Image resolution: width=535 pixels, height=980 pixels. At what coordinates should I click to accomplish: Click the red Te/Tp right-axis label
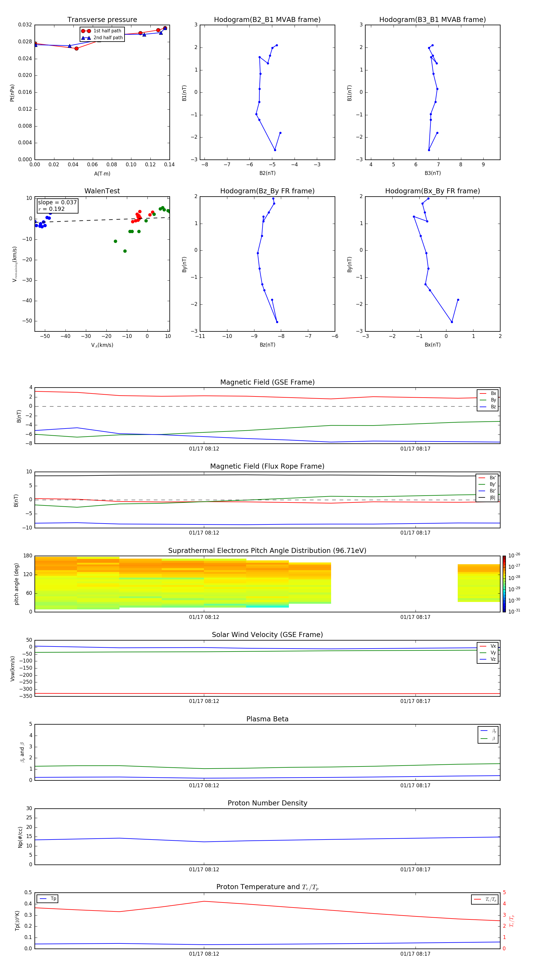pyautogui.click(x=512, y=921)
